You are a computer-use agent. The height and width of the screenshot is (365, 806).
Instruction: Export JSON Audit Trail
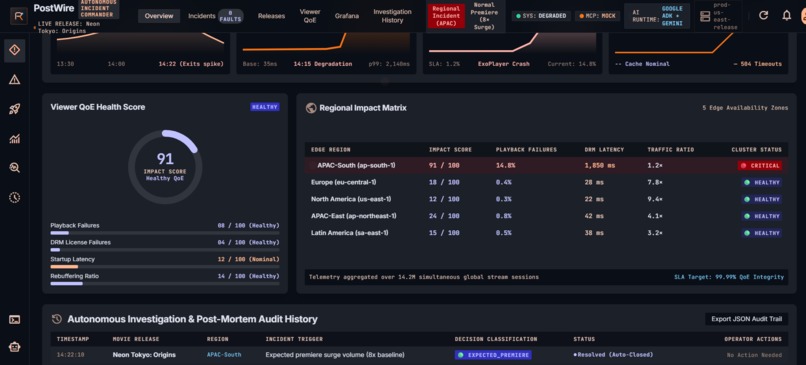point(746,319)
